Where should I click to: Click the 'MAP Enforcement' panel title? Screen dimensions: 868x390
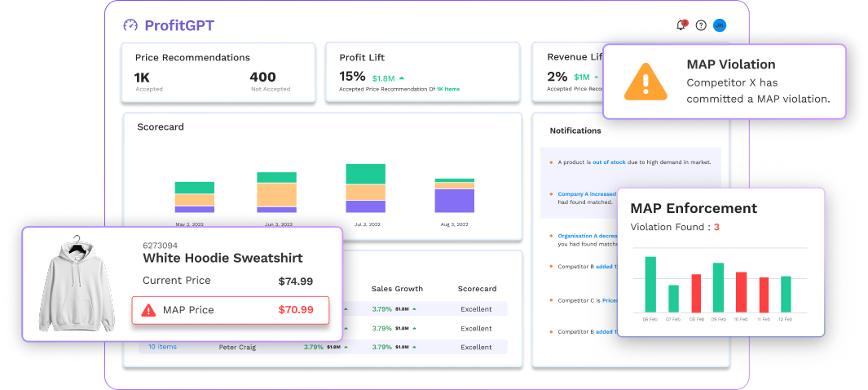tap(694, 208)
